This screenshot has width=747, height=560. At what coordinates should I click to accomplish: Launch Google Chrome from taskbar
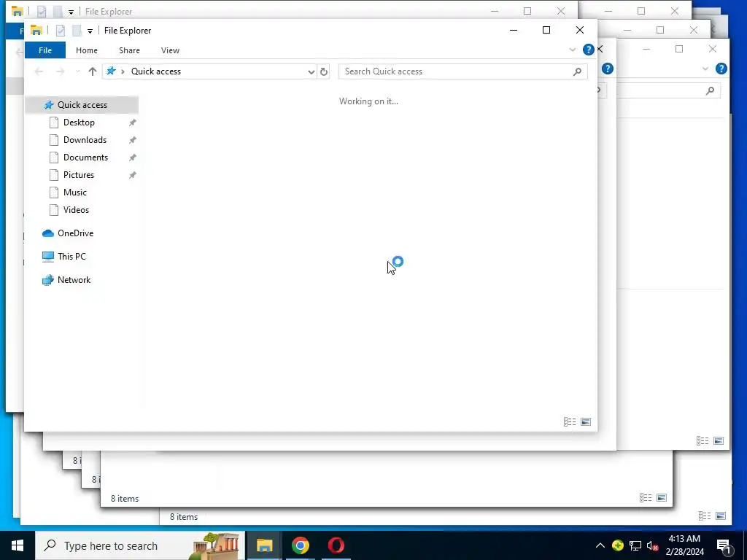point(301,545)
